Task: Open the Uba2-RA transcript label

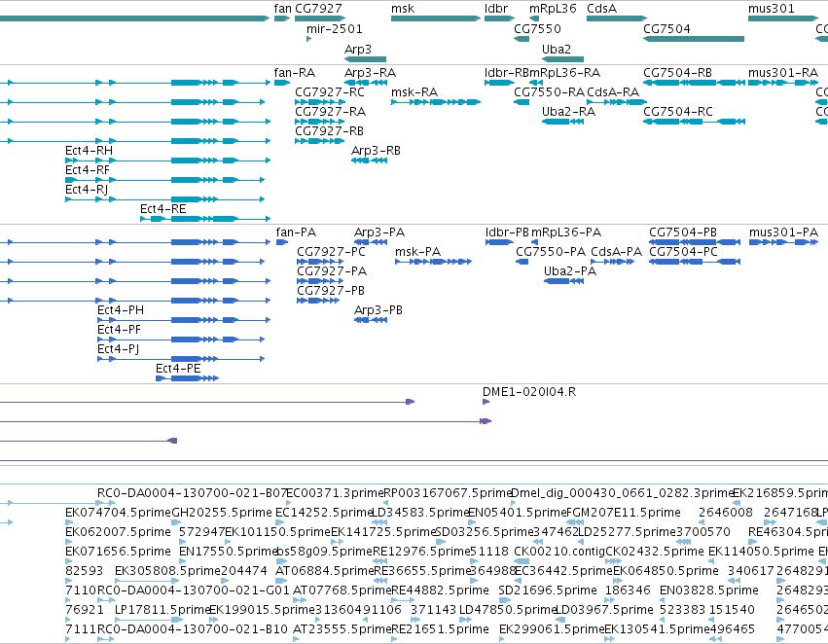Action: [x=569, y=111]
